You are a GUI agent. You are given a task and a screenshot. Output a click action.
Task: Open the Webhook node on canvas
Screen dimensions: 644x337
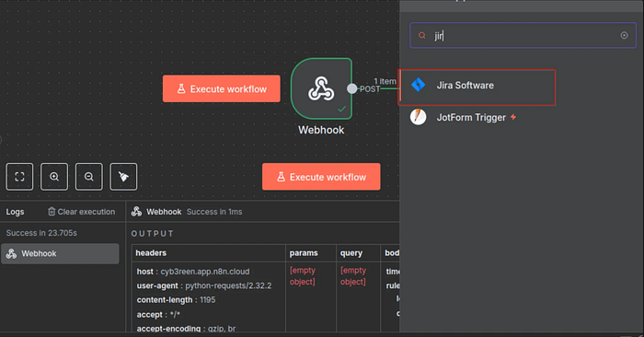(321, 88)
